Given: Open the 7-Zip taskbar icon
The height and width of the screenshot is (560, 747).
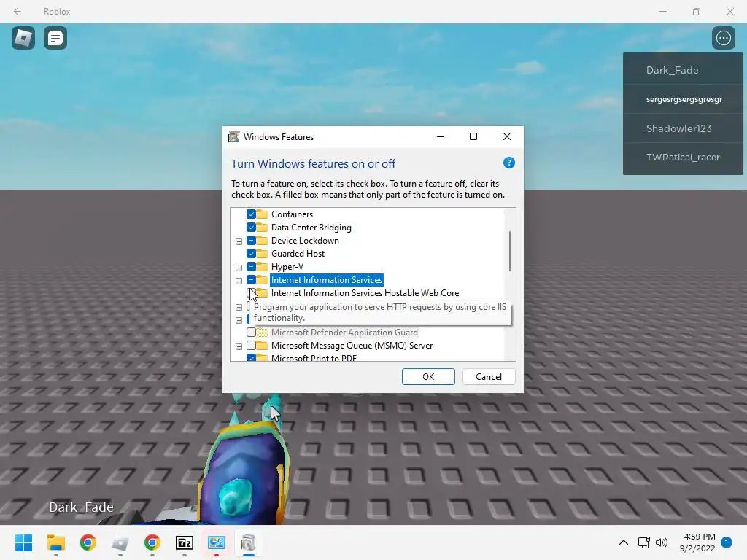Looking at the screenshot, I should point(185,542).
